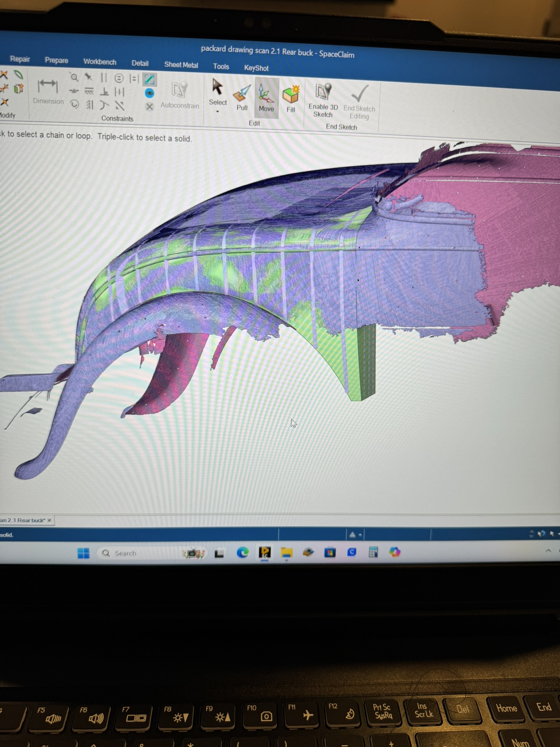Activate the Select arrow tool
The height and width of the screenshot is (747, 560).
coord(217,92)
